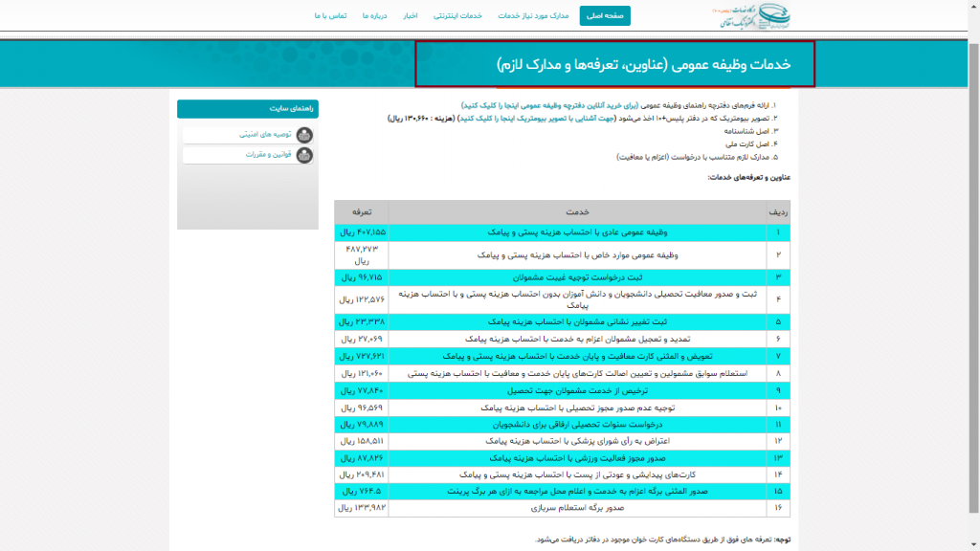This screenshot has height=551, width=980.
Task: Click tariff ۲۷,۰۶۹ ریال
Action: [x=362, y=339]
